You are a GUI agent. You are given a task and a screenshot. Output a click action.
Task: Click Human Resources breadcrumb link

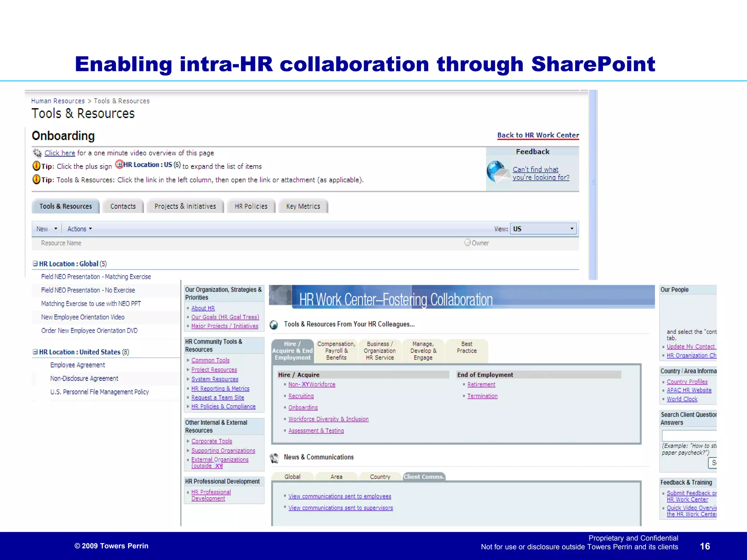(x=58, y=101)
